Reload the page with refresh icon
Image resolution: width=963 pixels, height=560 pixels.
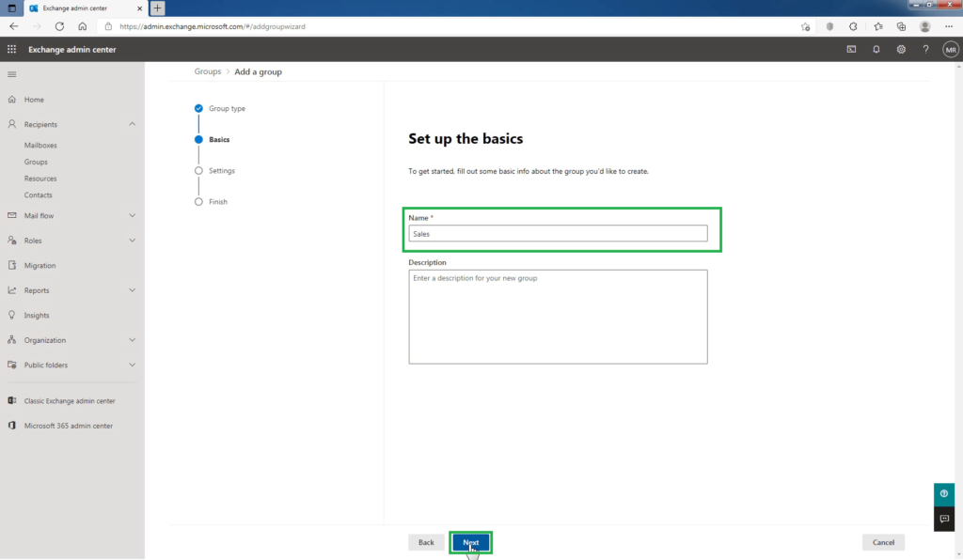[x=59, y=26]
